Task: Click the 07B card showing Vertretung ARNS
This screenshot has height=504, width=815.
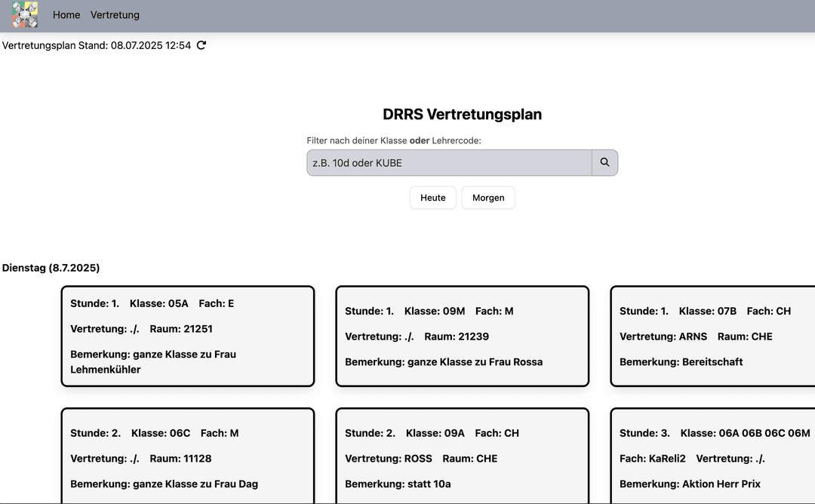Action: point(713,336)
